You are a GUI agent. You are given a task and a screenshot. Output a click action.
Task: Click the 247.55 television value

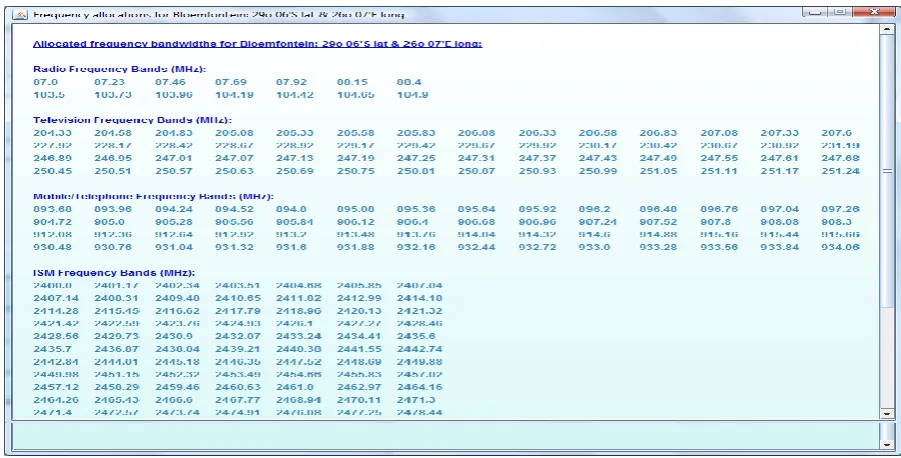point(719,158)
